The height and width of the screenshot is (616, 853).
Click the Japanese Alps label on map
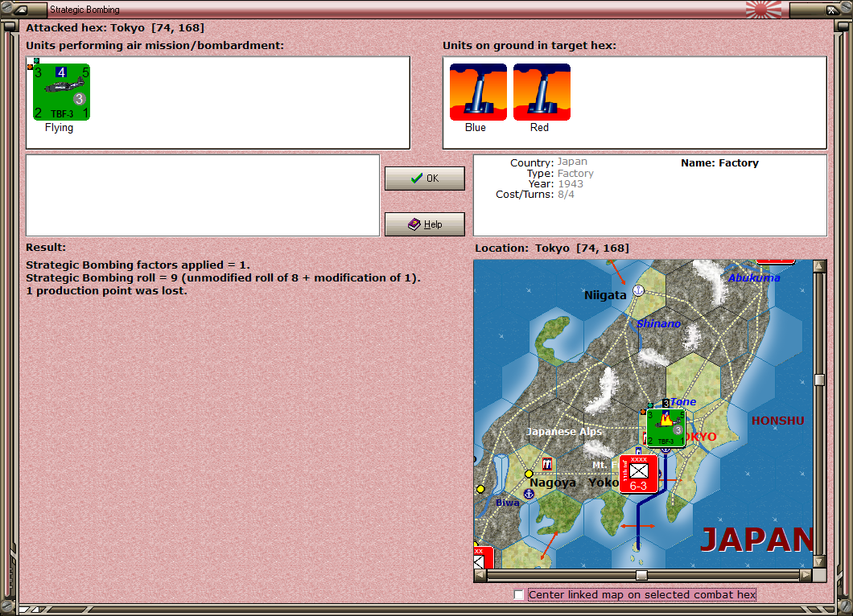click(564, 432)
